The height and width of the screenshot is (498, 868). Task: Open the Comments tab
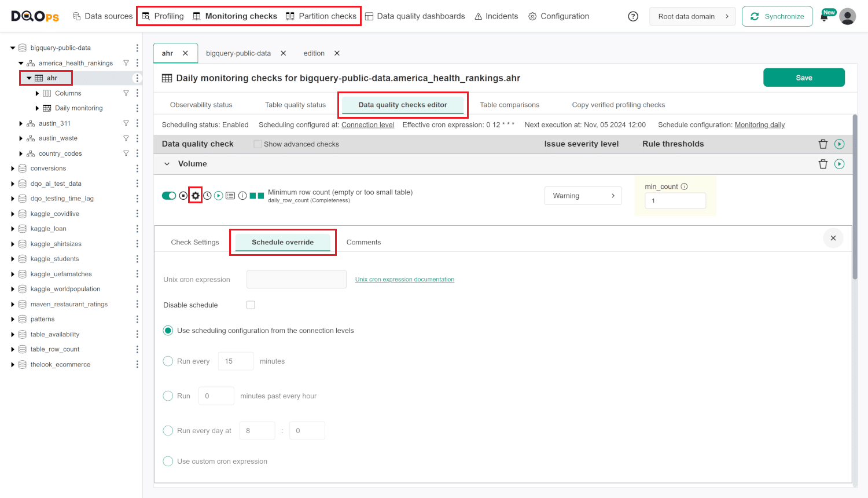coord(364,242)
